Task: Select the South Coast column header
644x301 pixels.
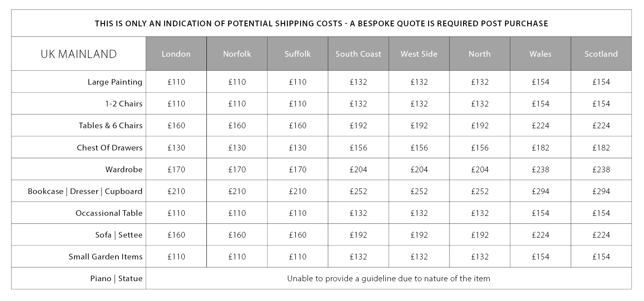Action: tap(358, 54)
